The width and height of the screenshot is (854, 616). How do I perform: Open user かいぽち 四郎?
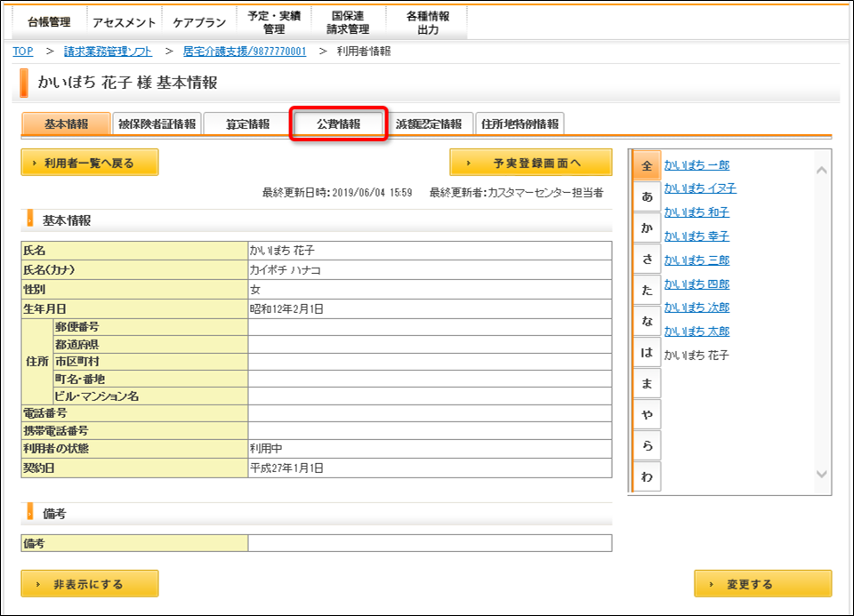click(697, 284)
